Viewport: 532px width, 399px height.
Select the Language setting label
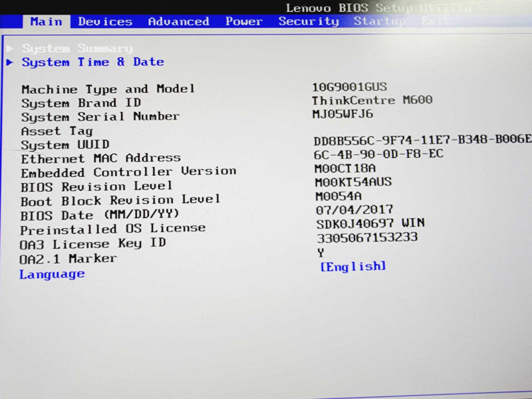52,274
